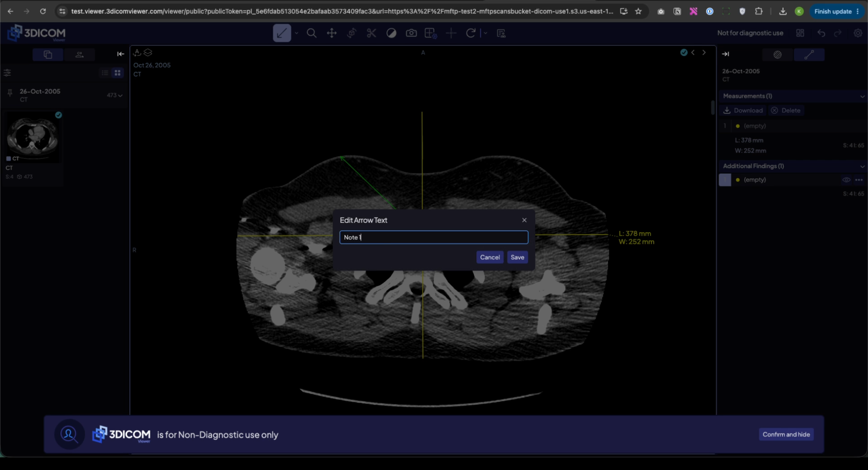Confirm and hide the non-diagnostic banner
This screenshot has height=470, width=868.
786,434
